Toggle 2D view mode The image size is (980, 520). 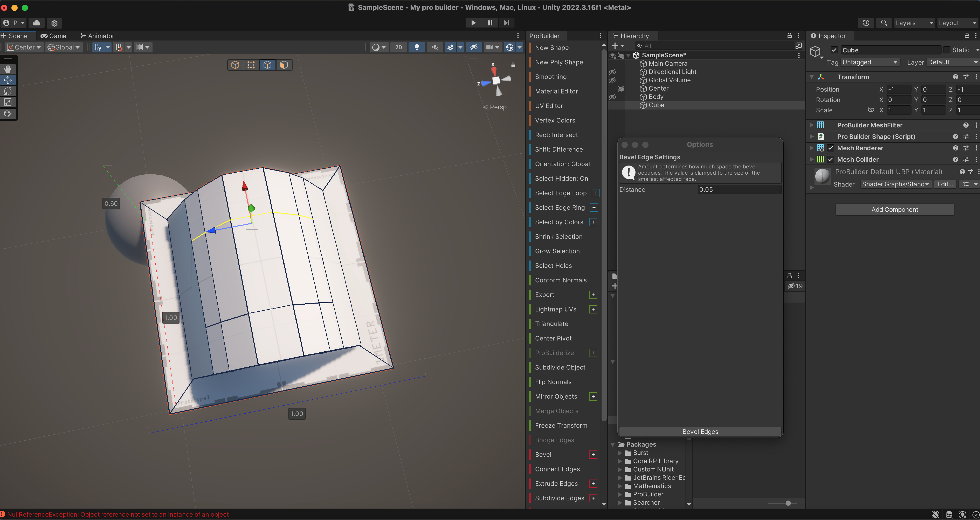pyautogui.click(x=398, y=47)
